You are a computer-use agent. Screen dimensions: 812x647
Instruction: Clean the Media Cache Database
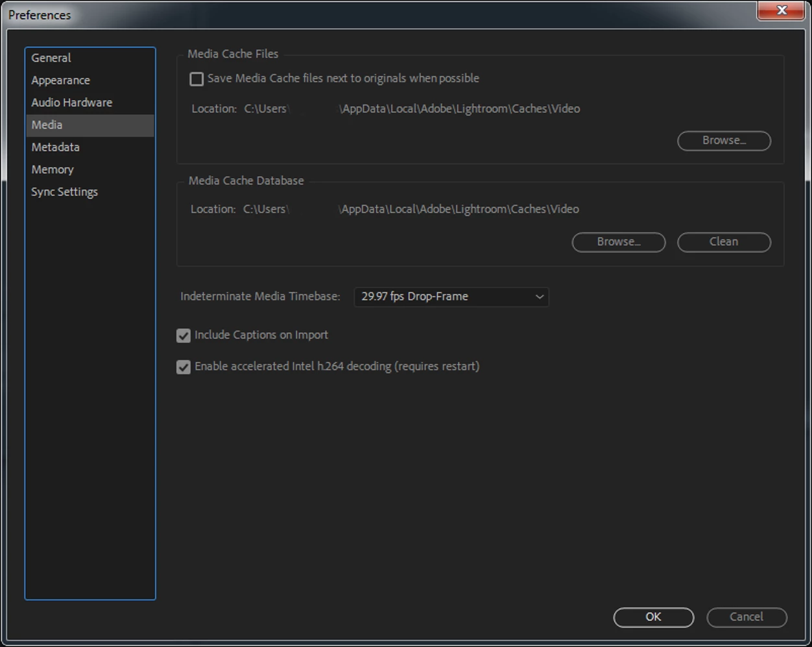pos(724,242)
